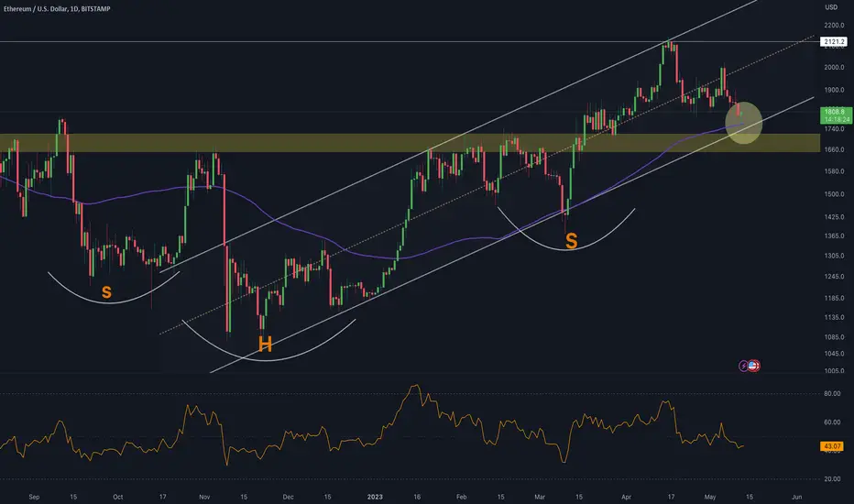Click the Mar label on the time axis
The width and height of the screenshot is (854, 504).
pyautogui.click(x=540, y=497)
